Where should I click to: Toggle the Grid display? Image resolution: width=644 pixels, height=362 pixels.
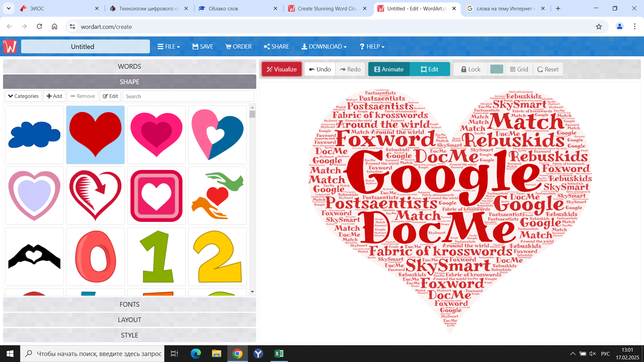coord(519,69)
